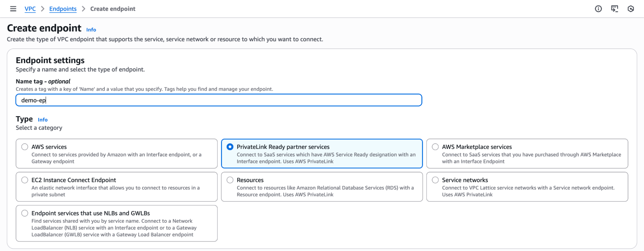Navigate to Endpoints breadcrumb link

(x=63, y=9)
